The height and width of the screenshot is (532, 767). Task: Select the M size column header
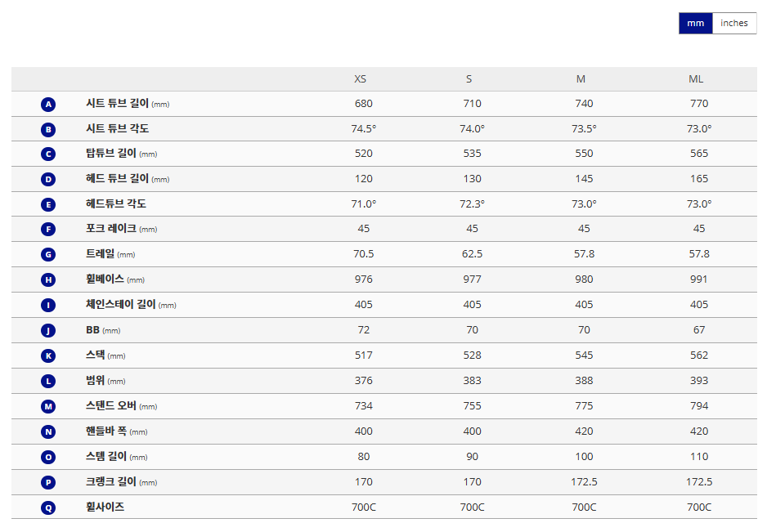[581, 79]
